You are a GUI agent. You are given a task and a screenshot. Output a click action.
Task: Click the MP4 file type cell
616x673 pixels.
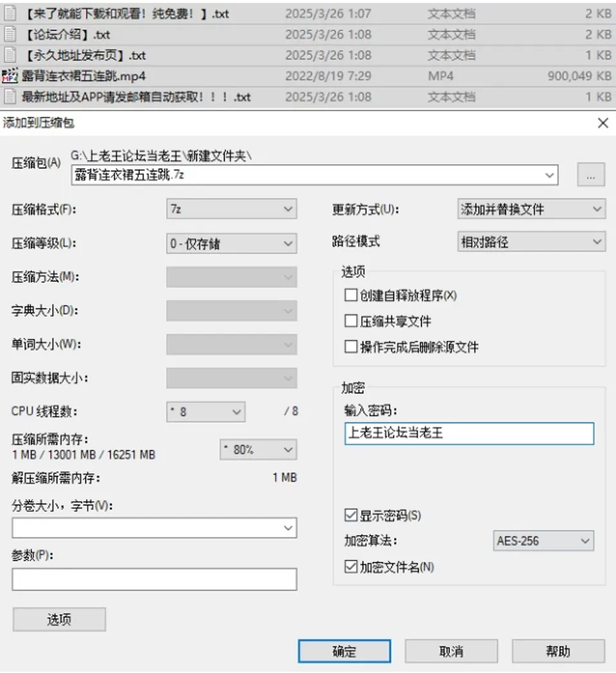click(441, 76)
